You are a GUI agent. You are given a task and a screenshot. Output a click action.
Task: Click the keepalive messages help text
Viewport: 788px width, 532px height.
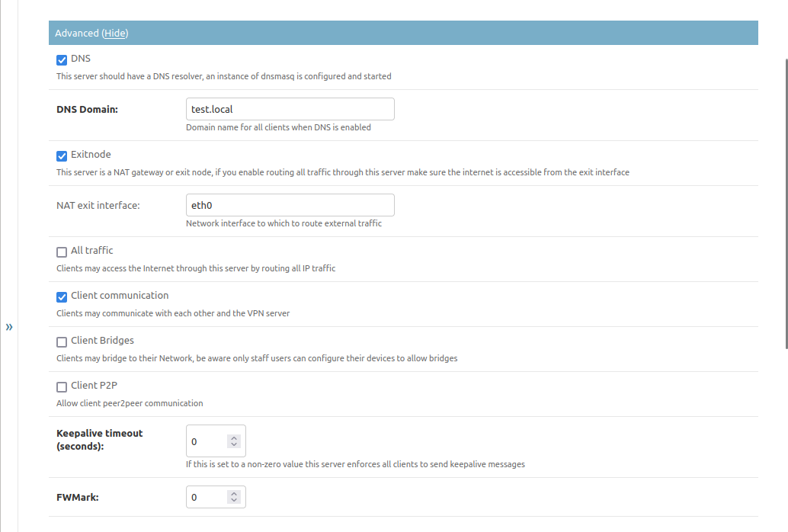click(x=355, y=464)
